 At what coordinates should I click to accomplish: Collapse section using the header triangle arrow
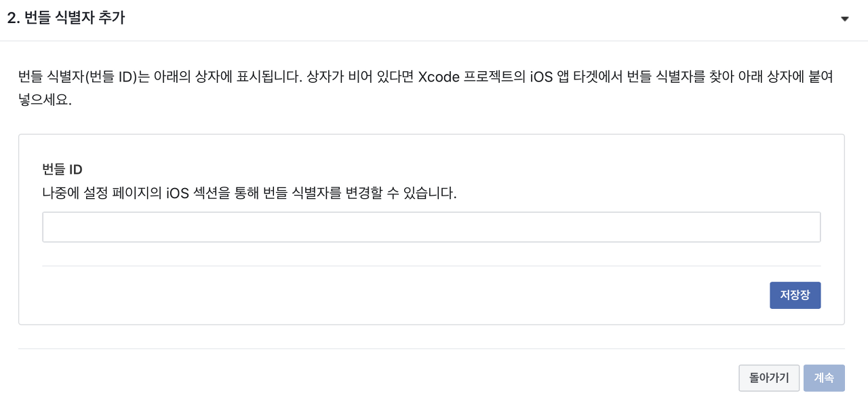point(844,19)
